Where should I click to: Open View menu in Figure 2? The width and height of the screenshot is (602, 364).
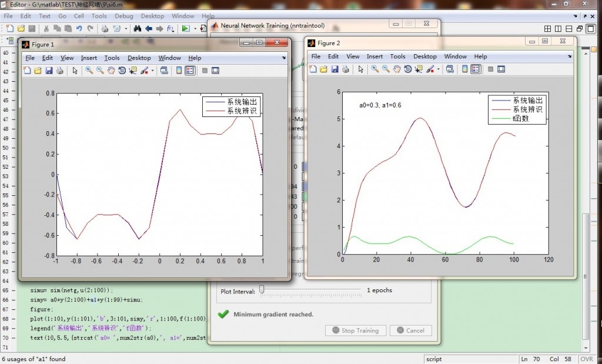click(x=353, y=56)
